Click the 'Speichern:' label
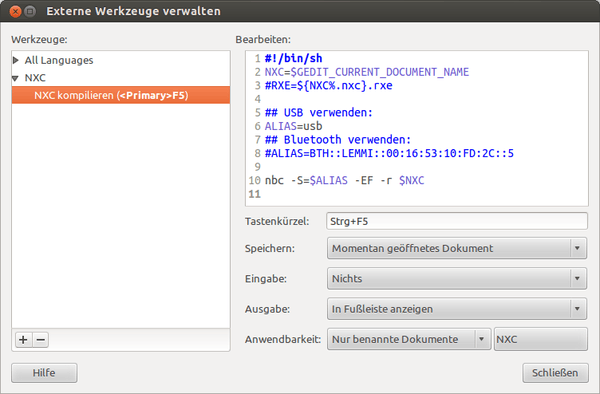Viewport: 600px width, 394px height. [270, 249]
